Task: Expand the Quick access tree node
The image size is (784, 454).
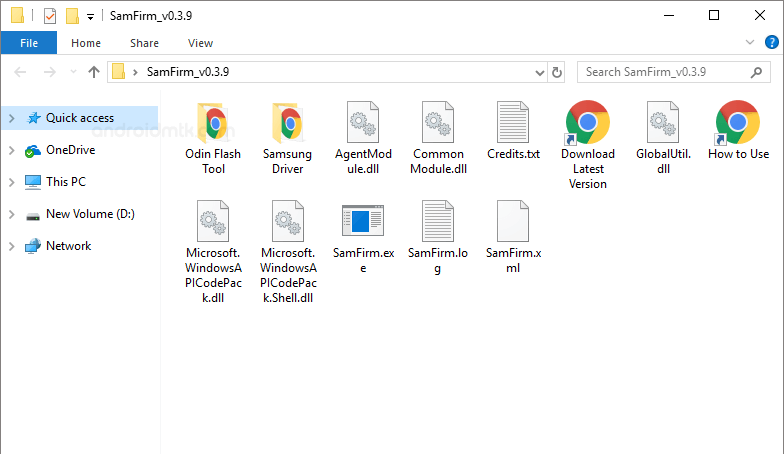Action: [11, 118]
